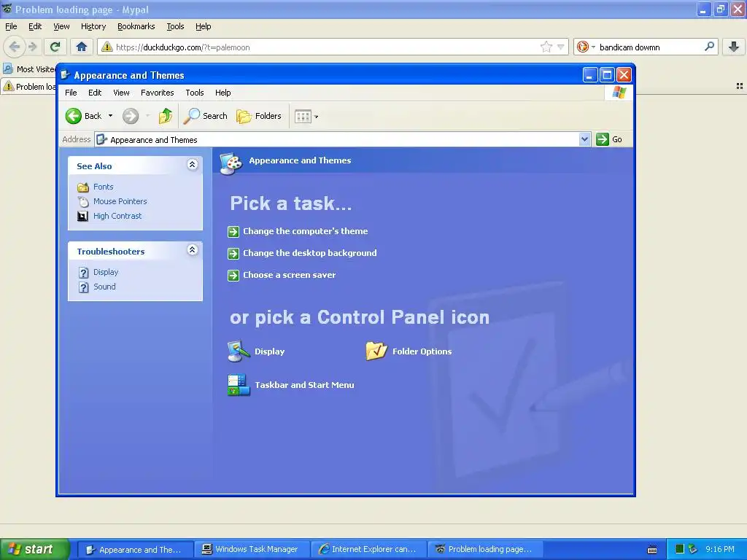Toggle the Folders pane button
747x560 pixels.
259,116
